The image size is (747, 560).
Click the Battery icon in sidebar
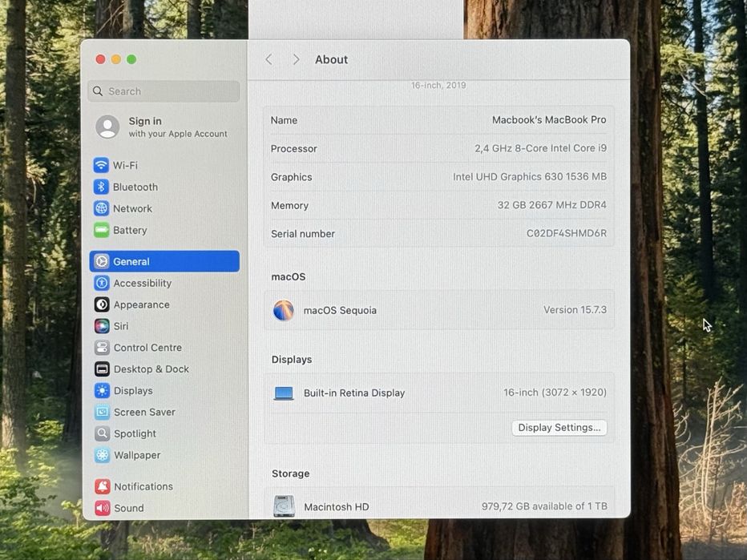point(101,230)
